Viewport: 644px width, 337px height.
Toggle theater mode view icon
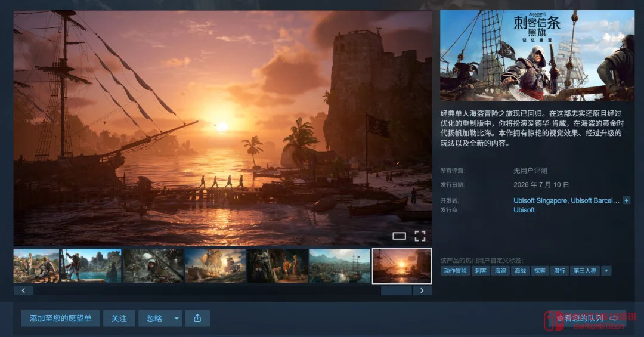(399, 236)
